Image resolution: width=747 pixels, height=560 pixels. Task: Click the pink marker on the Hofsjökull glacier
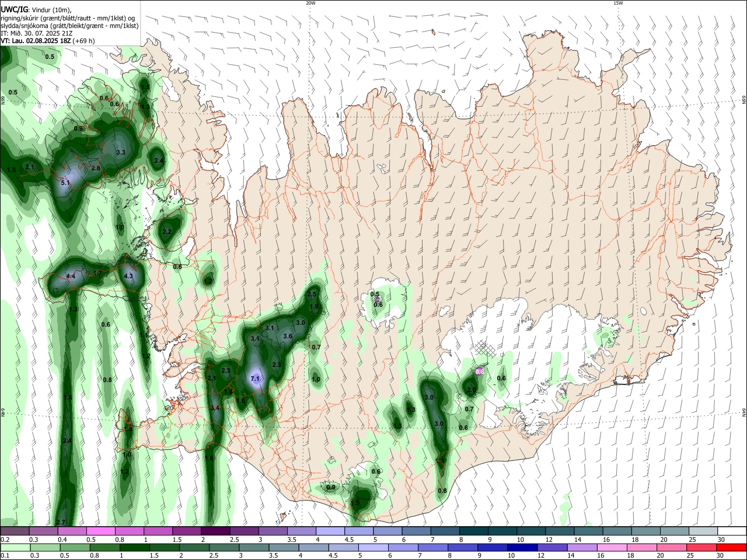(x=378, y=299)
